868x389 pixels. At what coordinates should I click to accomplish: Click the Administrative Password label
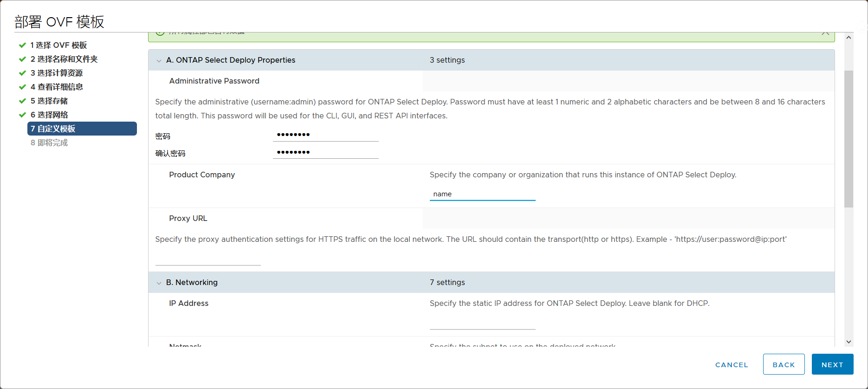214,81
